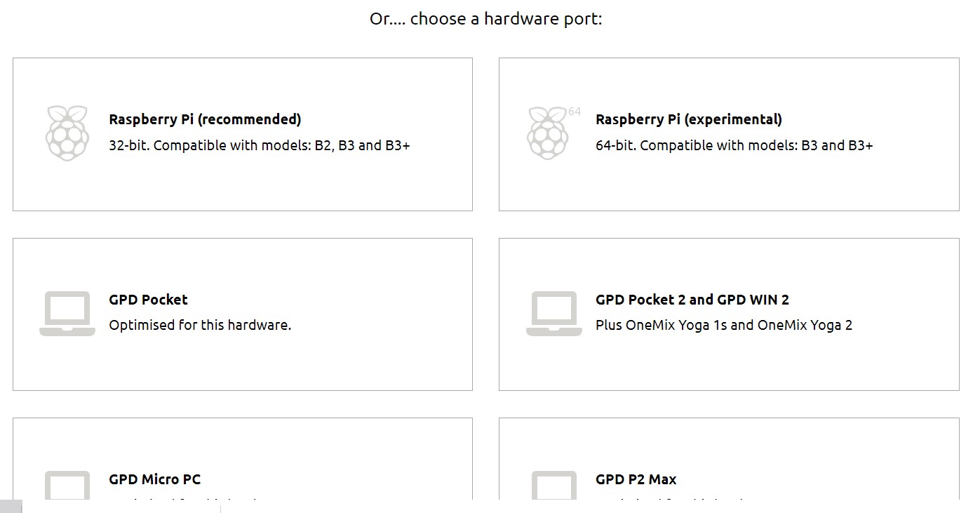The width and height of the screenshot is (980, 513).
Task: Open the GPD Micro PC title
Action: [x=154, y=479]
